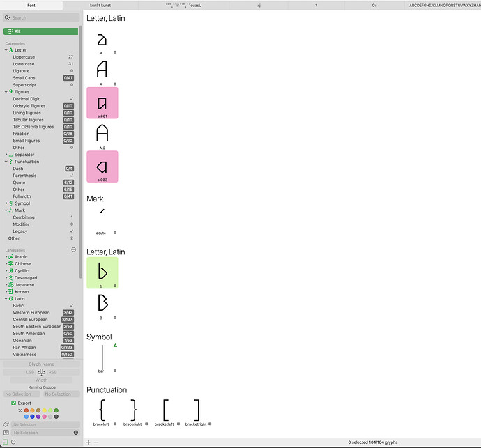Click the tag icon beside the tags field
Image resolution: width=481 pixels, height=448 pixels.
click(6, 424)
